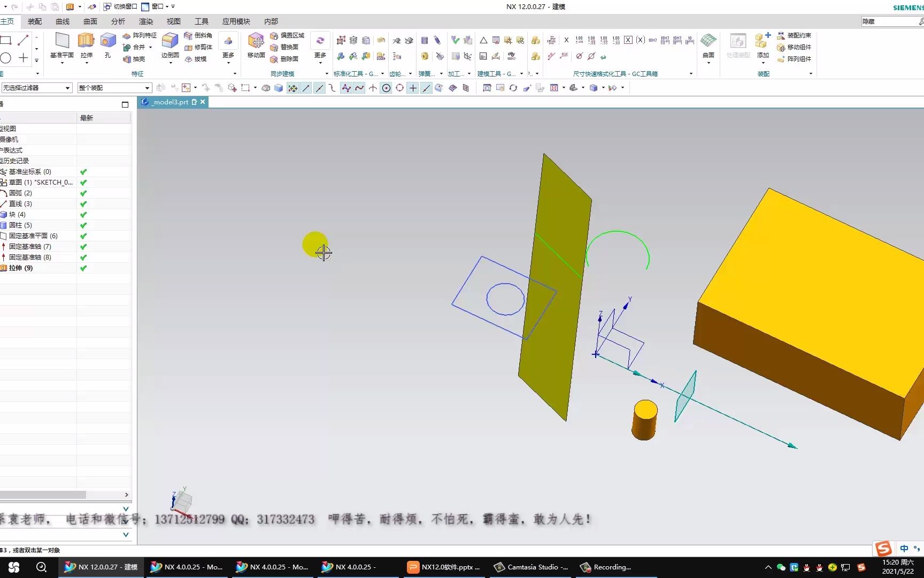Click the 移动组件 (Move Component) icon
The height and width of the screenshot is (578, 924).
(x=796, y=47)
